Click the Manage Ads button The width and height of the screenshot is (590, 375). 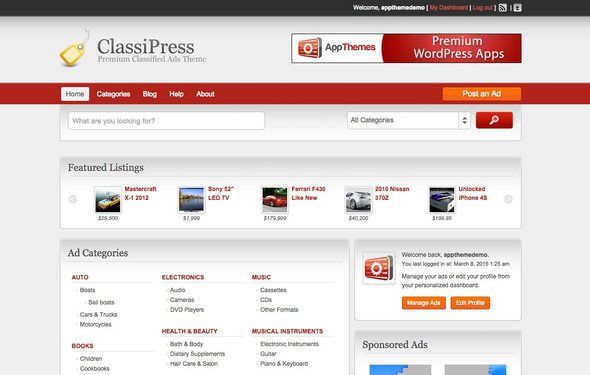click(424, 303)
